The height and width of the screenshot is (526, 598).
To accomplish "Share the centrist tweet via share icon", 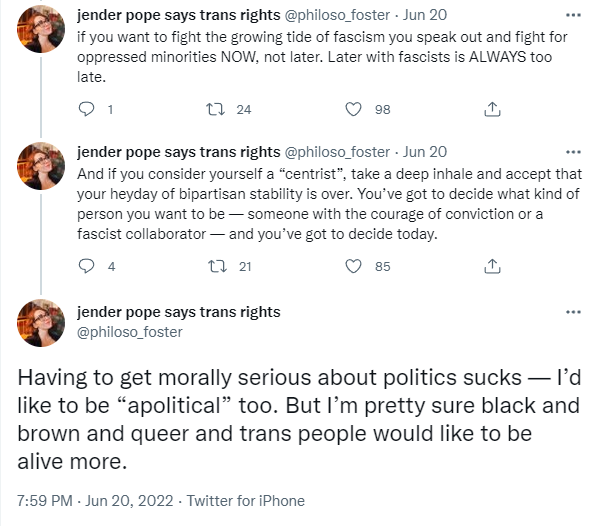I will pos(492,266).
